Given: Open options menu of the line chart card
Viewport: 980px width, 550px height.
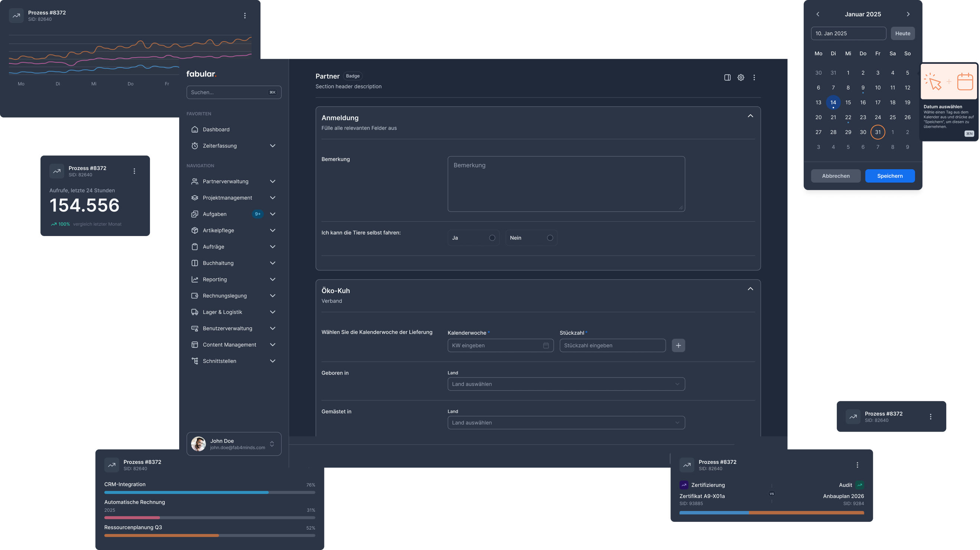Looking at the screenshot, I should (x=245, y=16).
